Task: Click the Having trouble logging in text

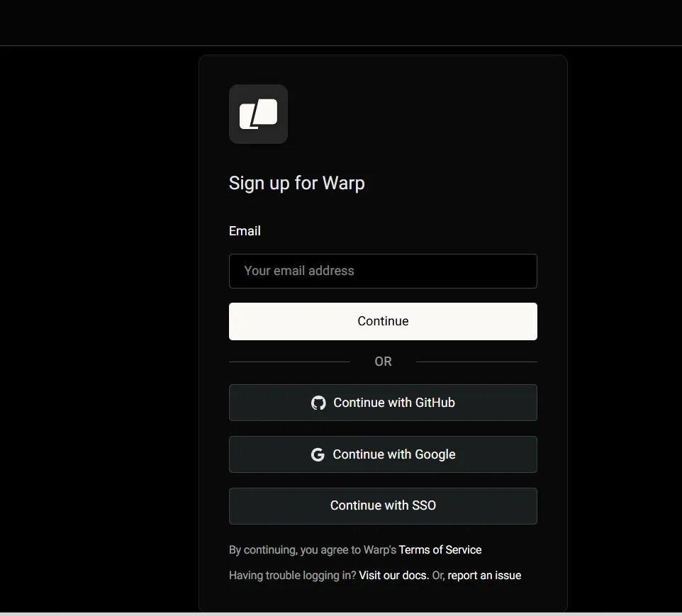Action: pyautogui.click(x=292, y=575)
